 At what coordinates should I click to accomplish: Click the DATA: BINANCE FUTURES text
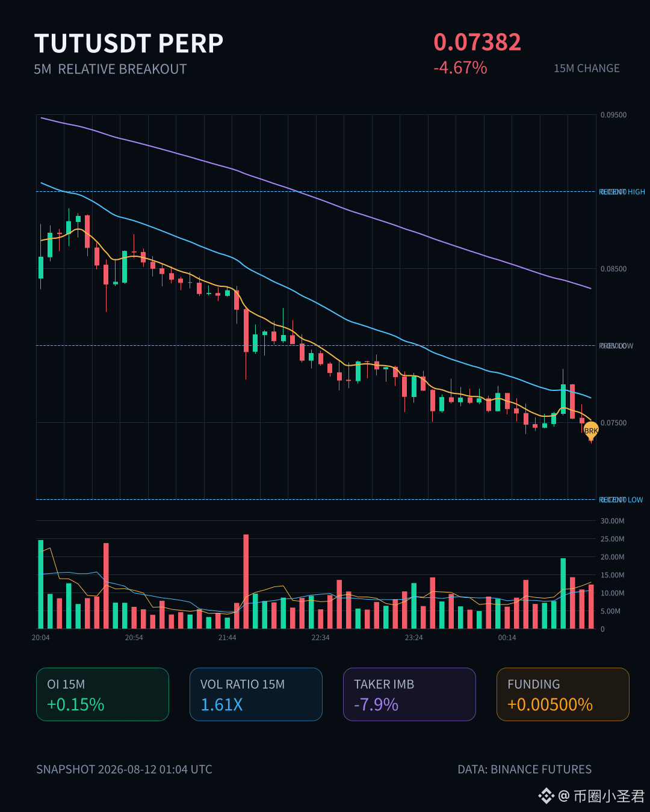(x=525, y=769)
